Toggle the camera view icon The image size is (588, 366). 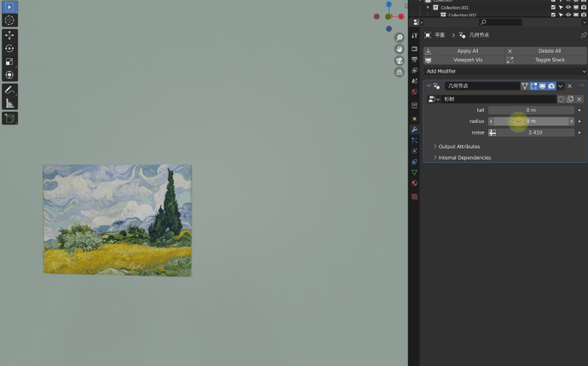pos(400,61)
